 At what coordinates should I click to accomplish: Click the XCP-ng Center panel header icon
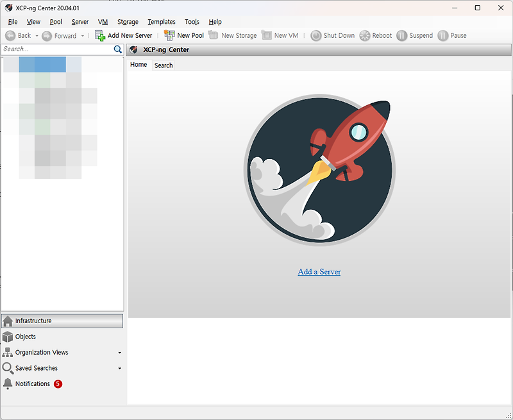coord(133,50)
